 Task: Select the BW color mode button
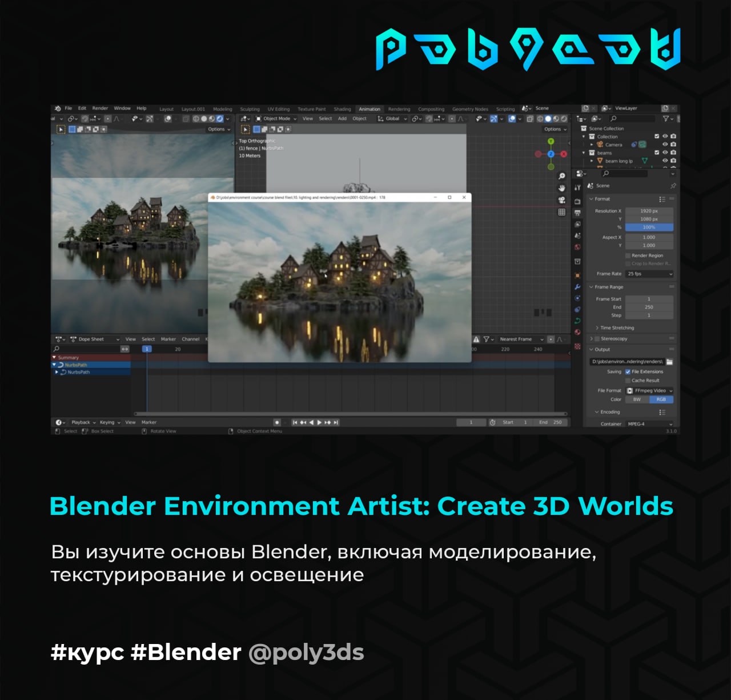tap(637, 399)
